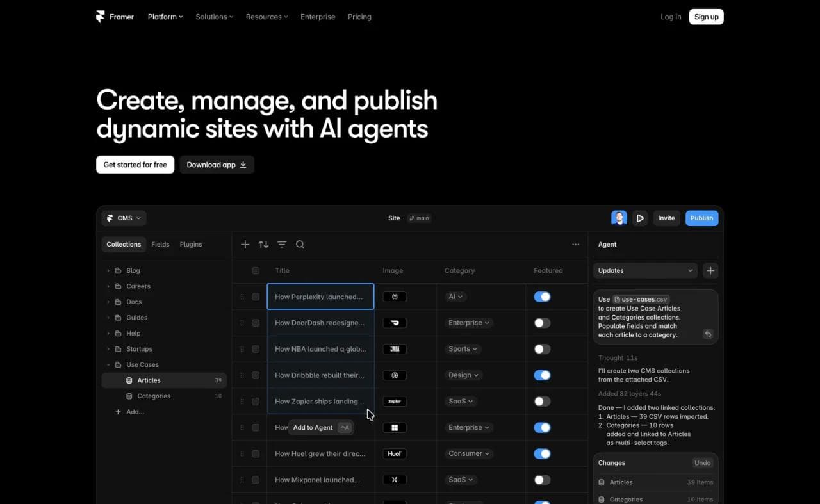This screenshot has width=820, height=504.
Task: Click the Sign up button
Action: click(707, 17)
